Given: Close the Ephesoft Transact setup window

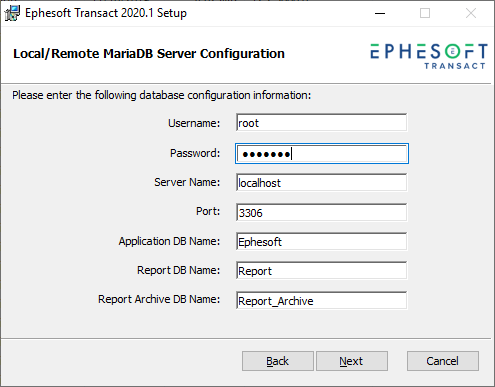Looking at the screenshot, I should [471, 13].
